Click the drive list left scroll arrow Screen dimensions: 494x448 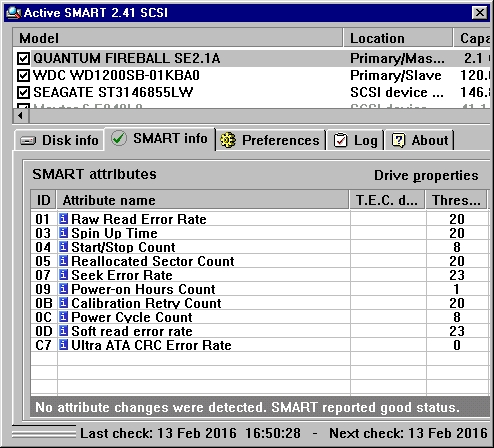point(21,116)
